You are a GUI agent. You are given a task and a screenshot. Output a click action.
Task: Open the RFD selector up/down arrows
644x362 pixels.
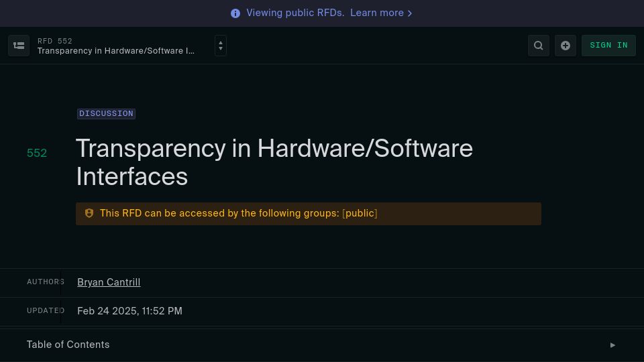[221, 46]
